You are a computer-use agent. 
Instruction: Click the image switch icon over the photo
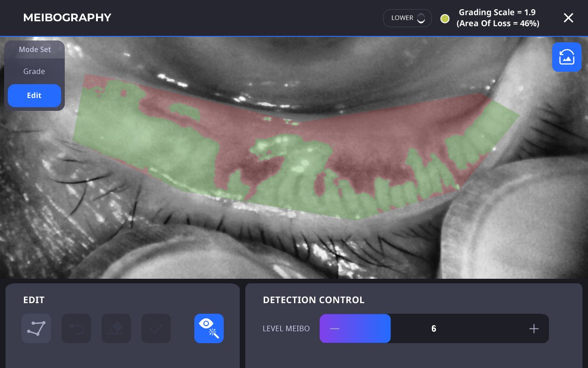[567, 57]
